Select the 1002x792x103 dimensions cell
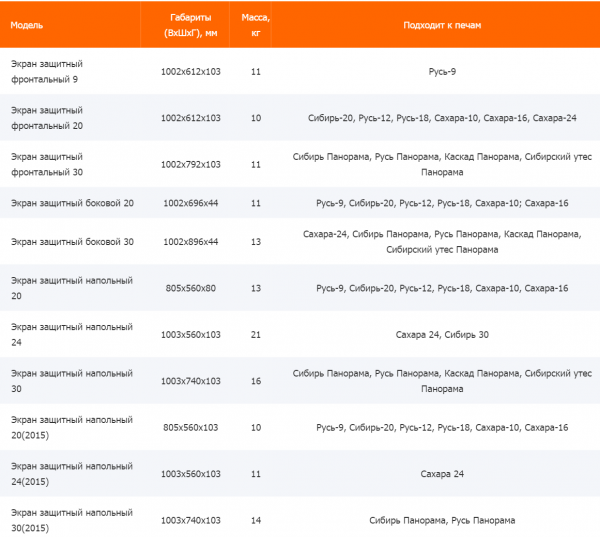The image size is (600, 537). tap(190, 164)
